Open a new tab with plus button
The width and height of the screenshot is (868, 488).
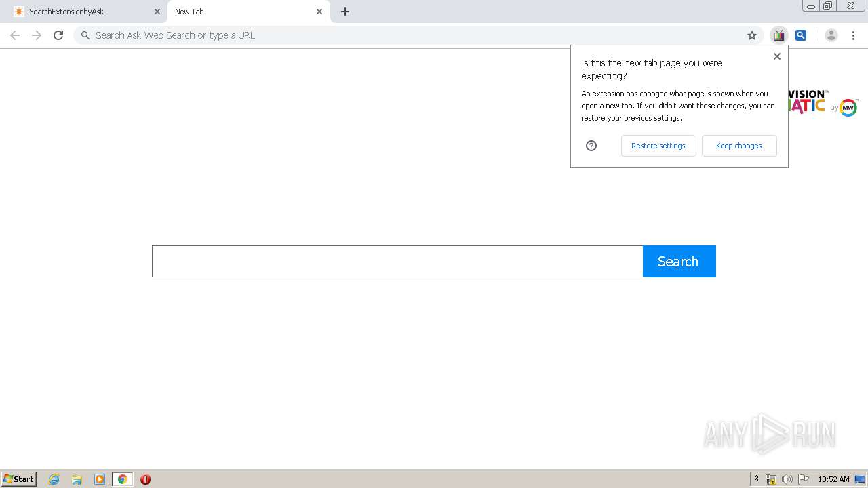click(345, 12)
